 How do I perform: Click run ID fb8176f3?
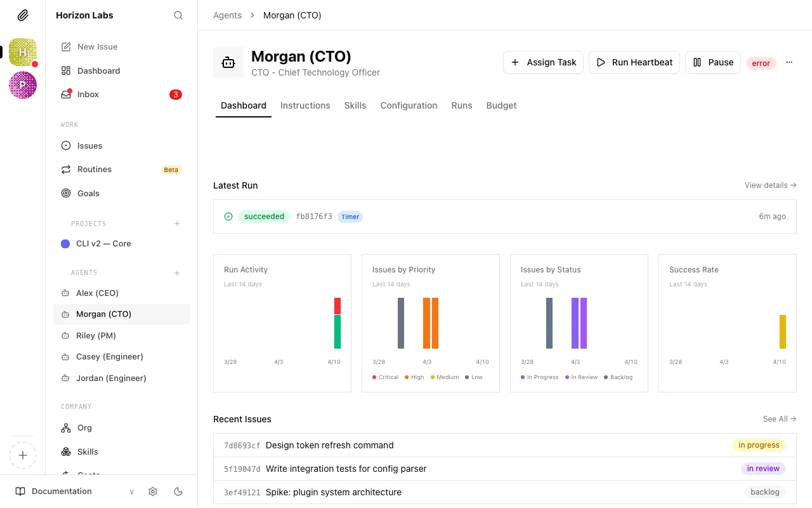[x=314, y=217]
